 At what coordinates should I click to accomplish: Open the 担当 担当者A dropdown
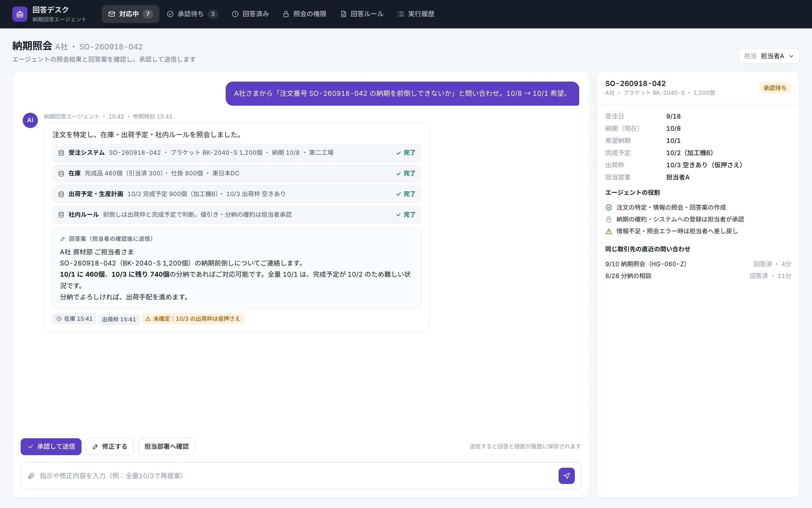point(769,56)
